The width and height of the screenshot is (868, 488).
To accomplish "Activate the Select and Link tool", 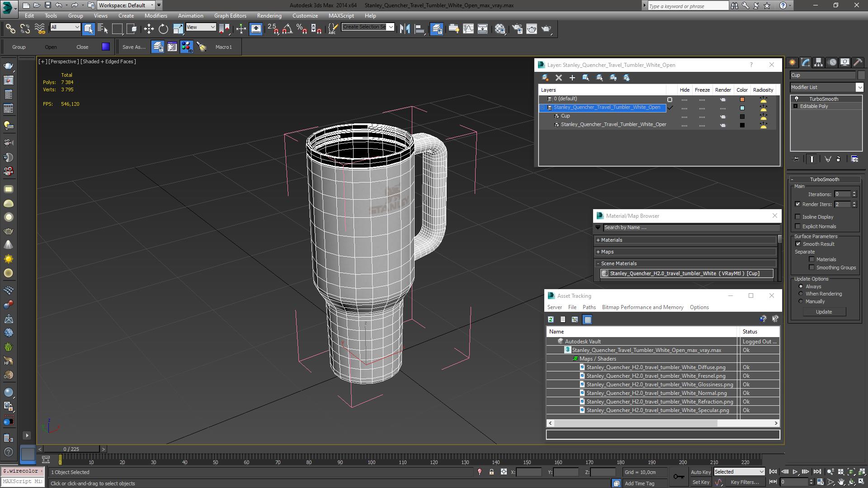I will tap(10, 29).
